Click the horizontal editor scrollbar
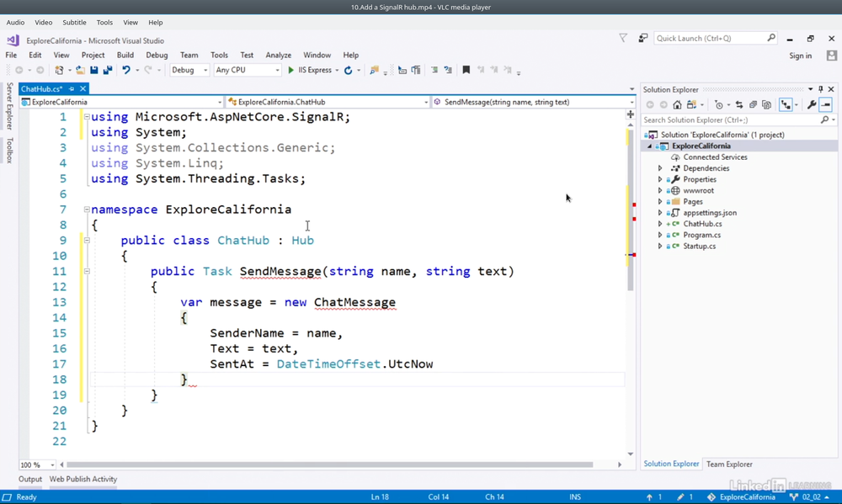 (x=330, y=464)
